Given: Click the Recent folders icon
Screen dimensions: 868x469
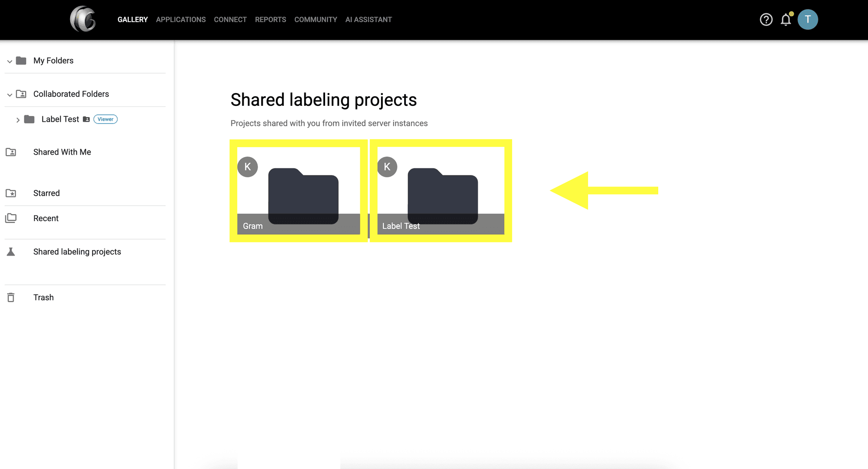Looking at the screenshot, I should tap(10, 218).
